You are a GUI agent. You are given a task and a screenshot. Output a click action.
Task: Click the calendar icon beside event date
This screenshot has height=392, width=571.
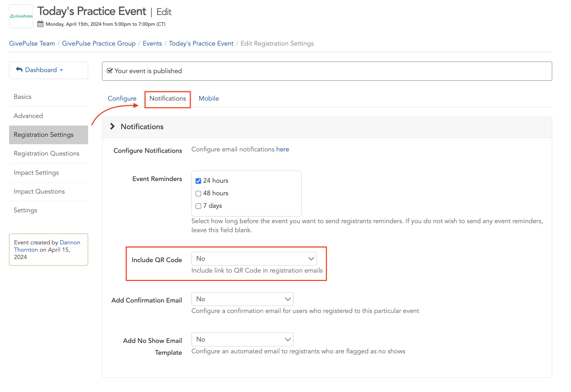(x=40, y=24)
